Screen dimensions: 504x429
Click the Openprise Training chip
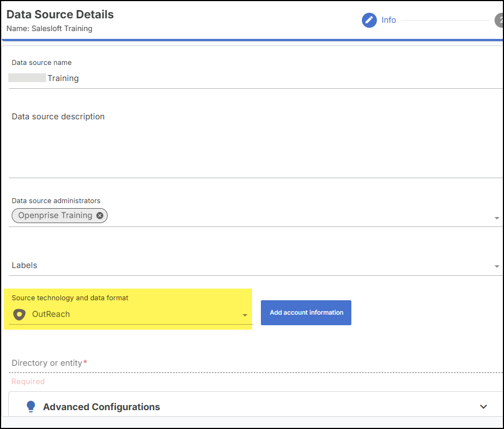(x=59, y=216)
